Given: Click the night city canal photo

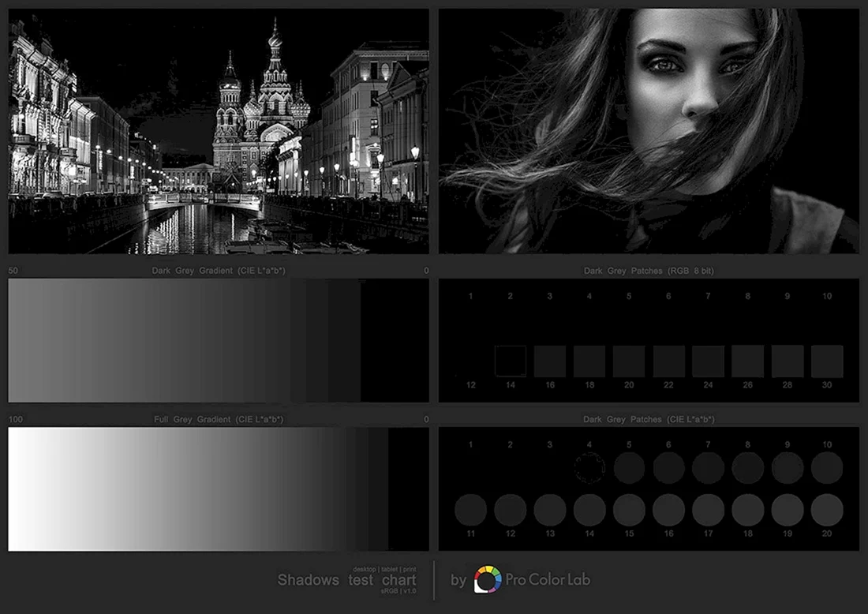Looking at the screenshot, I should point(218,131).
